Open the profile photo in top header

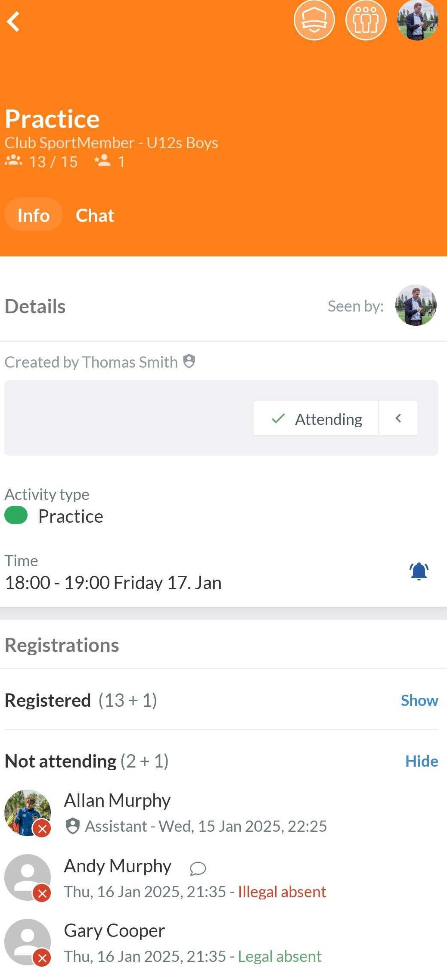click(x=417, y=20)
